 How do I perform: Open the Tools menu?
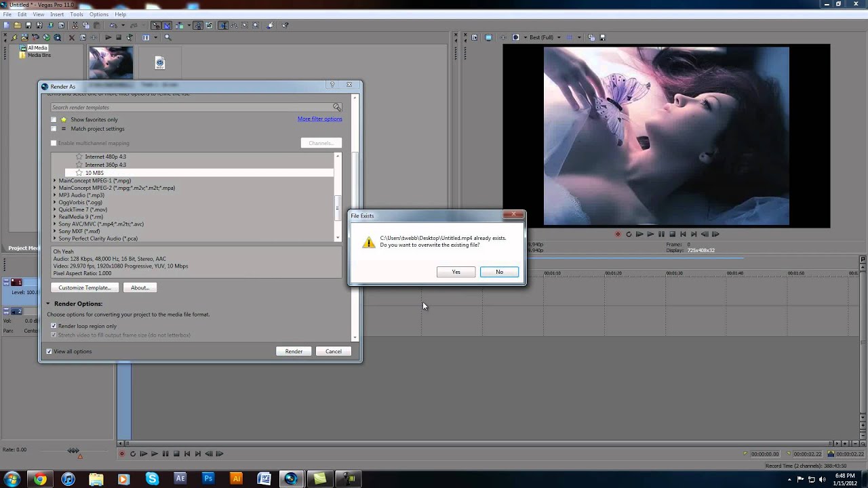pyautogui.click(x=77, y=14)
